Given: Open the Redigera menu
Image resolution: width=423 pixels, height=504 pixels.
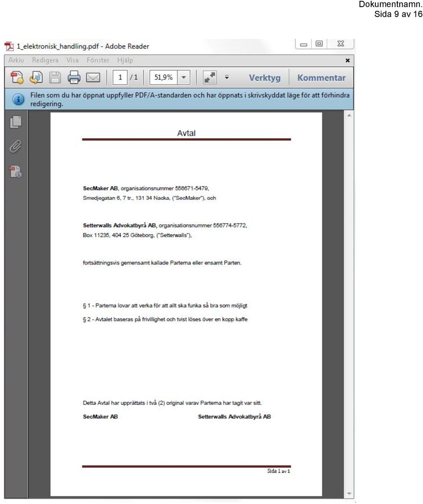Looking at the screenshot, I should coord(45,60).
